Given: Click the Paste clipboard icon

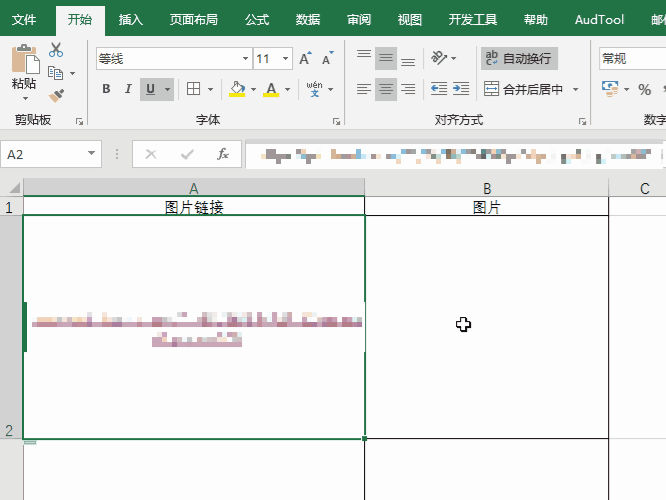Looking at the screenshot, I should [x=25, y=59].
